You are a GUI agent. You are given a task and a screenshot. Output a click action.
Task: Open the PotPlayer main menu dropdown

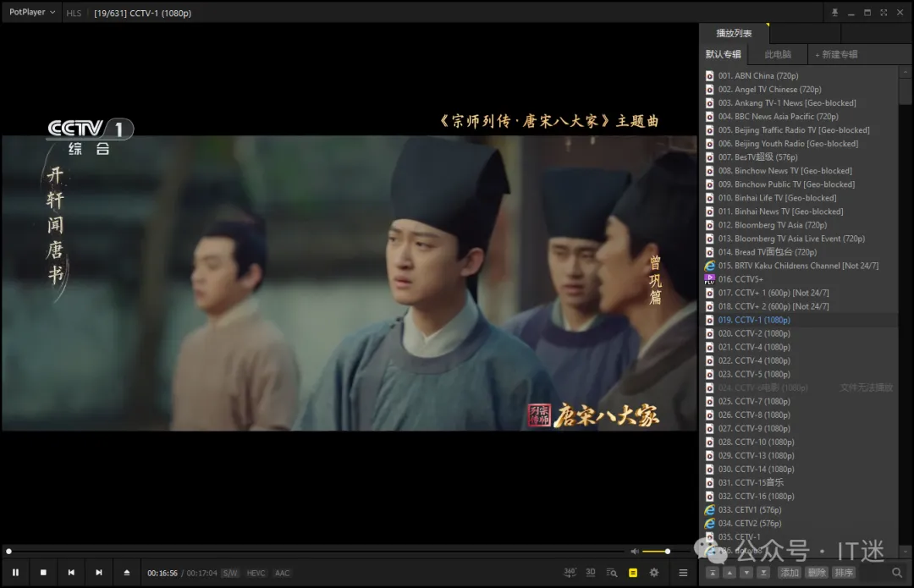coord(32,12)
